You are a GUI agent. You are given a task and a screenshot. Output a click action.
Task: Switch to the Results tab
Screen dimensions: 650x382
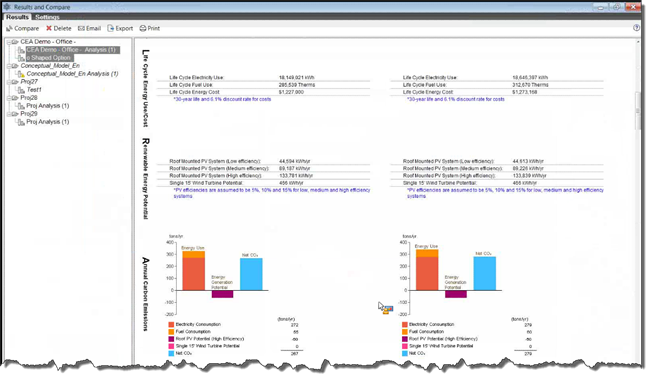[x=17, y=17]
